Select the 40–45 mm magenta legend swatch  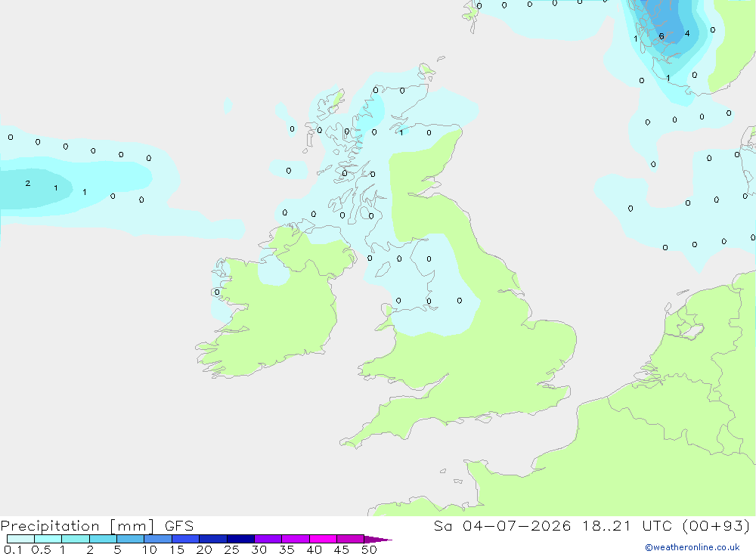323,539
